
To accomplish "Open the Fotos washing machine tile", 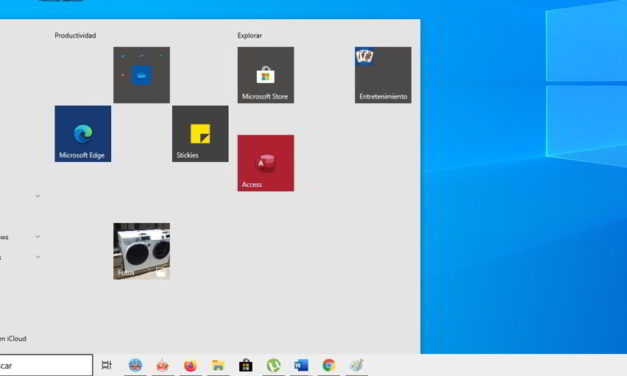I will click(142, 251).
